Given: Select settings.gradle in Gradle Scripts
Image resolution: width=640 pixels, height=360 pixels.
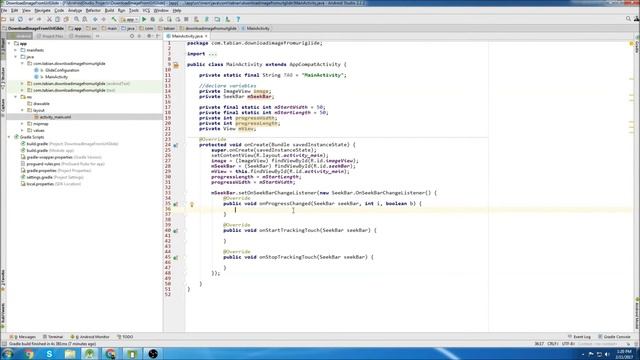Looking at the screenshot, I should click(40, 177).
